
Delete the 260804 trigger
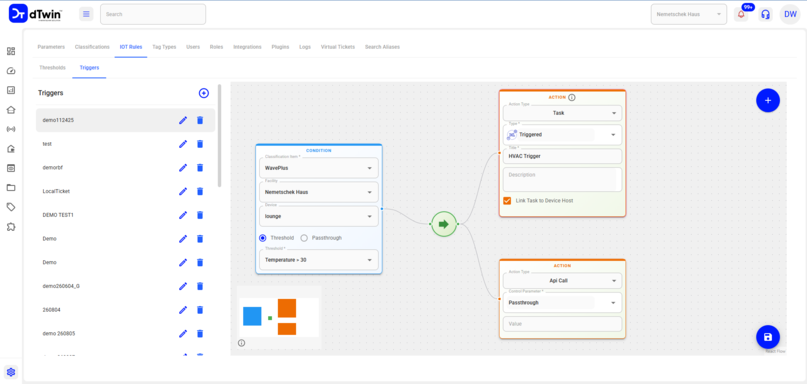(x=200, y=310)
